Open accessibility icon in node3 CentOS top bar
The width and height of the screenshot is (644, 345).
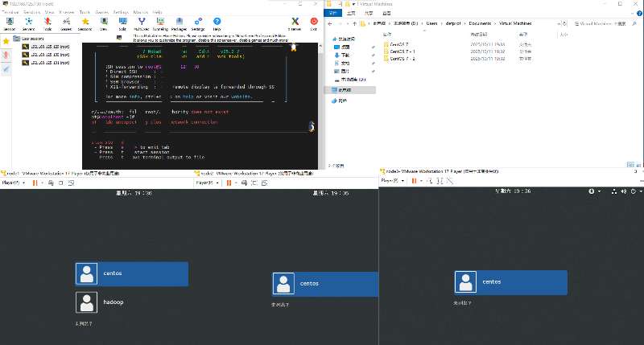click(592, 191)
